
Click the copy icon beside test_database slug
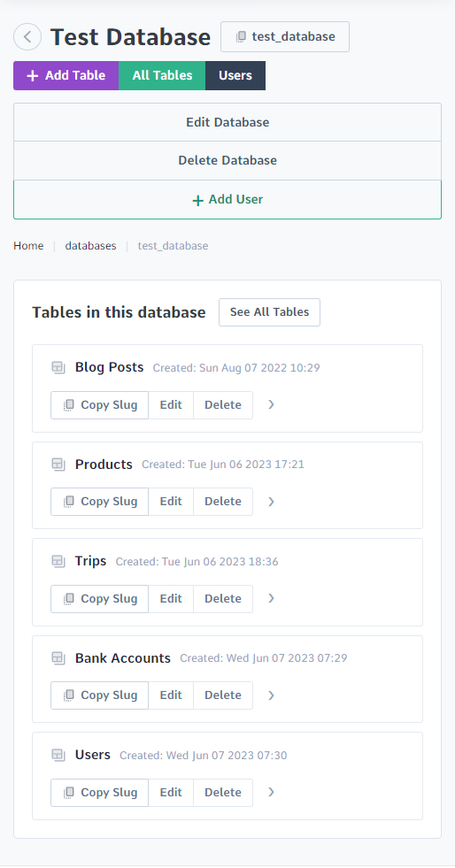240,36
